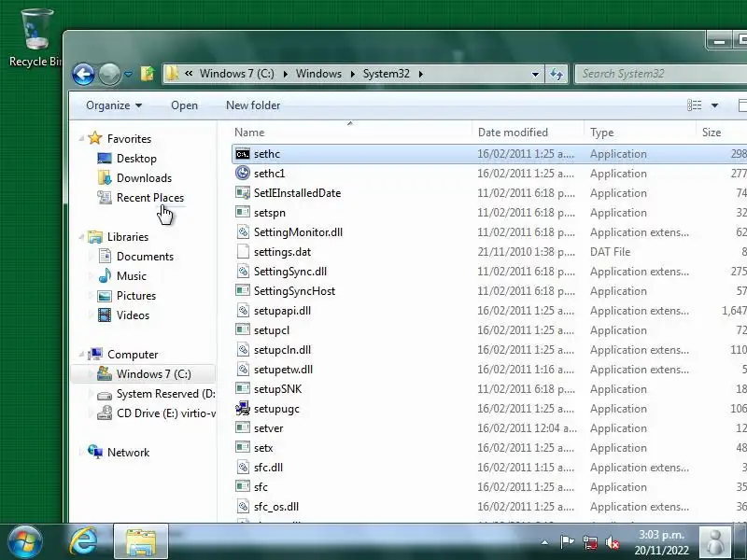
Task: Sort by Date modified column
Action: pyautogui.click(x=528, y=133)
